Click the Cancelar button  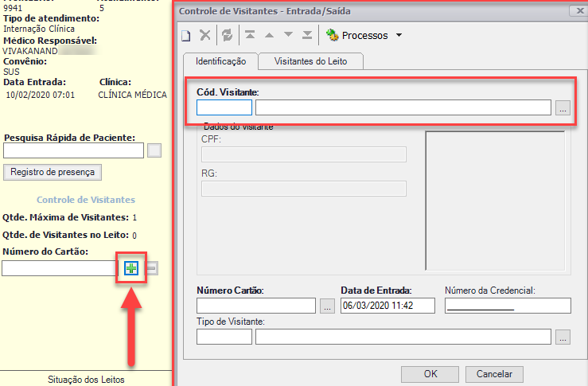coord(494,374)
